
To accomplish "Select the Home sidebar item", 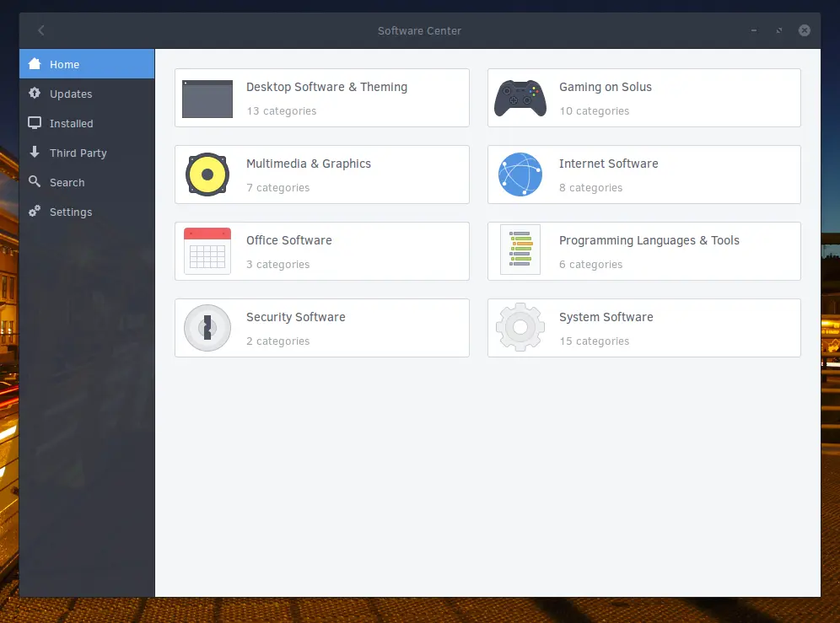I will [87, 64].
